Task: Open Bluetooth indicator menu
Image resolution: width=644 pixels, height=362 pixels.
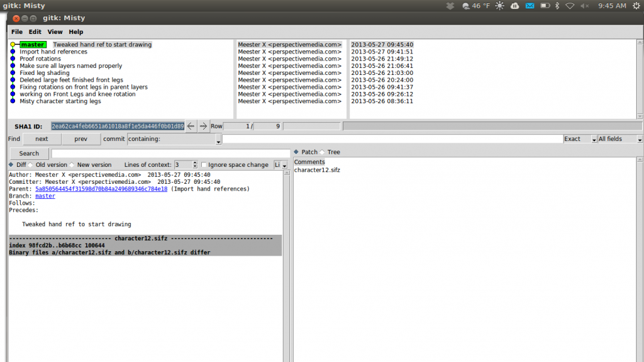Action: pyautogui.click(x=557, y=6)
